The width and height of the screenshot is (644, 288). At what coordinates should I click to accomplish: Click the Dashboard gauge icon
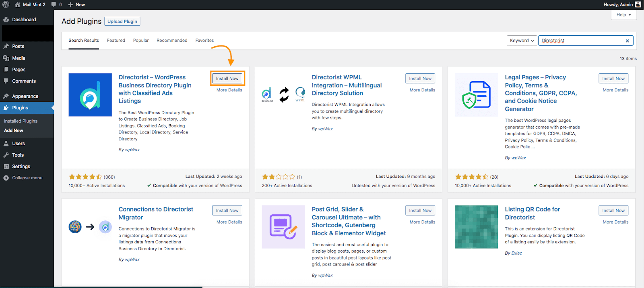[6, 19]
